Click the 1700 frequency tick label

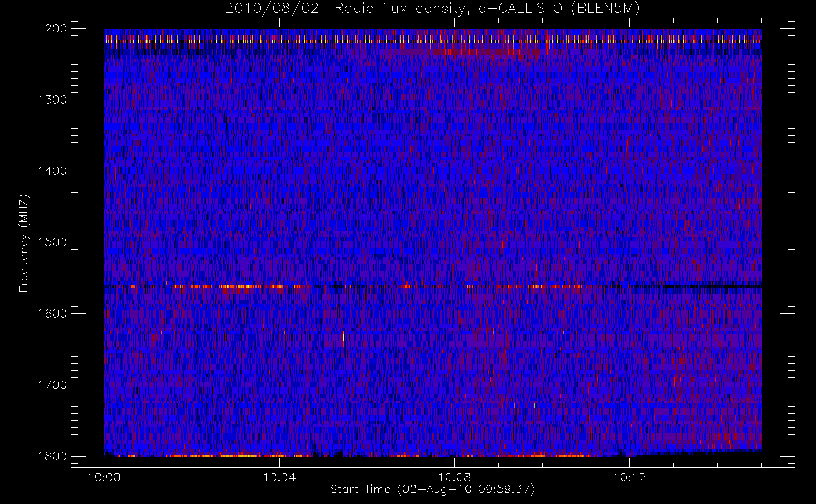[x=52, y=385]
